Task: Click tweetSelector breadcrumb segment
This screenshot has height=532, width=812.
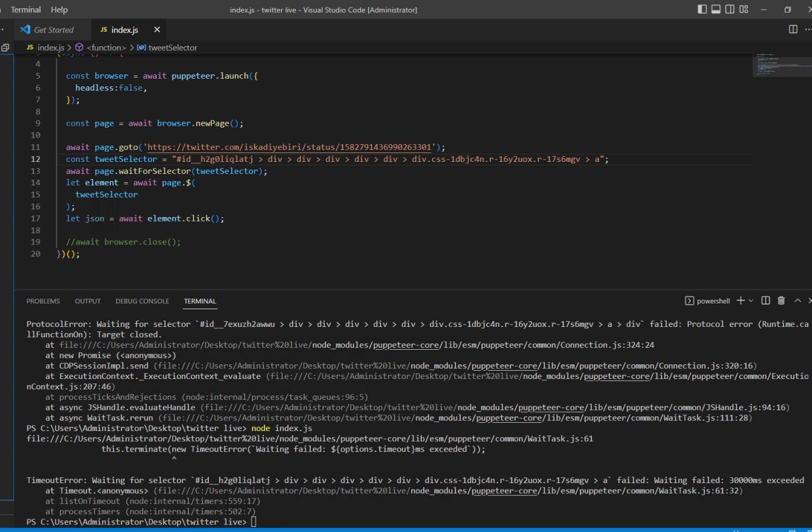Action: (x=173, y=48)
